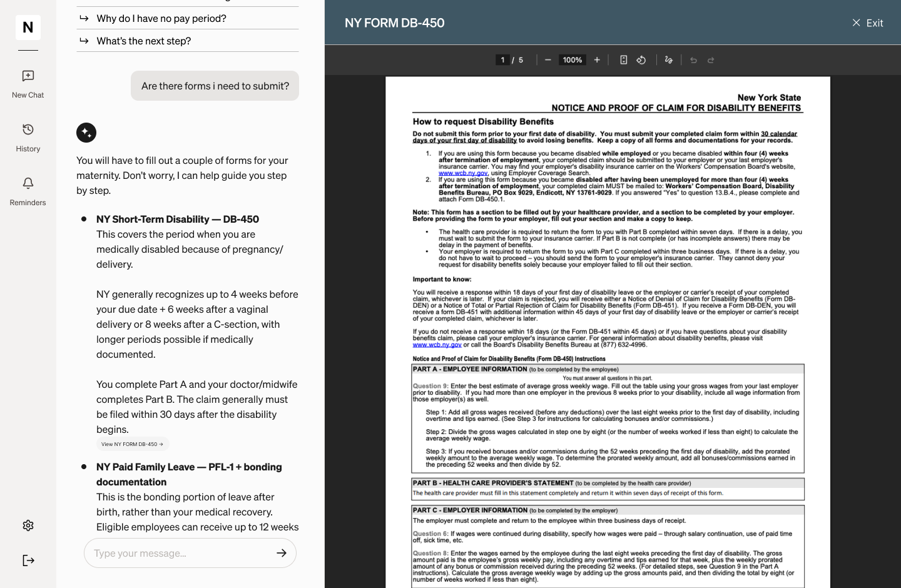The image size is (901, 588).
Task: Click the N logo in the sidebar
Action: click(28, 28)
